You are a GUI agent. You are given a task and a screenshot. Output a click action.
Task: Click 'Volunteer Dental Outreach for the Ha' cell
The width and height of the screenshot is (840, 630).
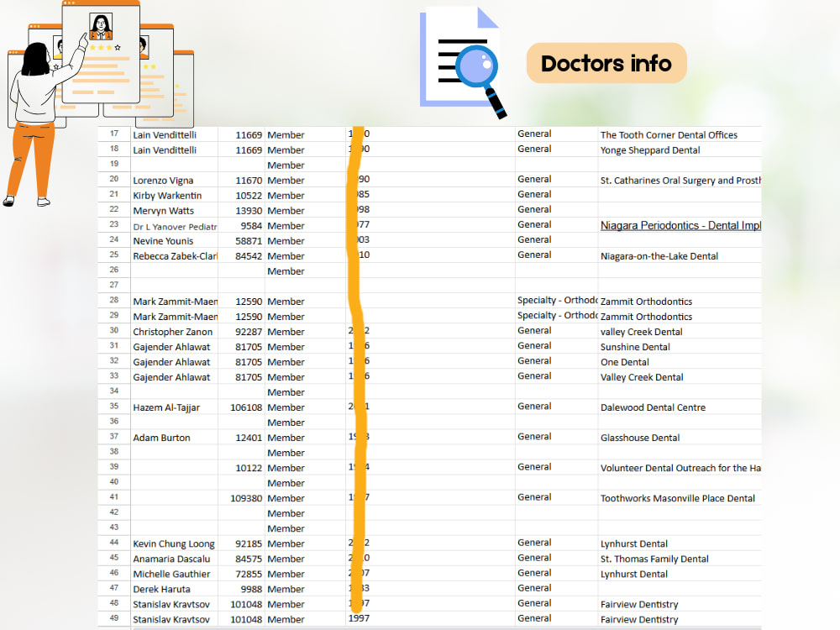pyautogui.click(x=680, y=468)
